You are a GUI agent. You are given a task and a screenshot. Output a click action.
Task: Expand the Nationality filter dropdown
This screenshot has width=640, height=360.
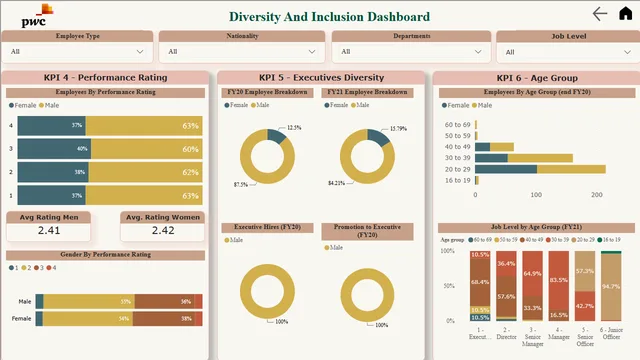(242, 52)
